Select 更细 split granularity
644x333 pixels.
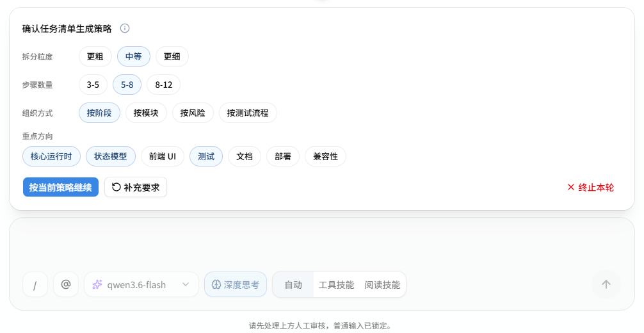pos(172,56)
